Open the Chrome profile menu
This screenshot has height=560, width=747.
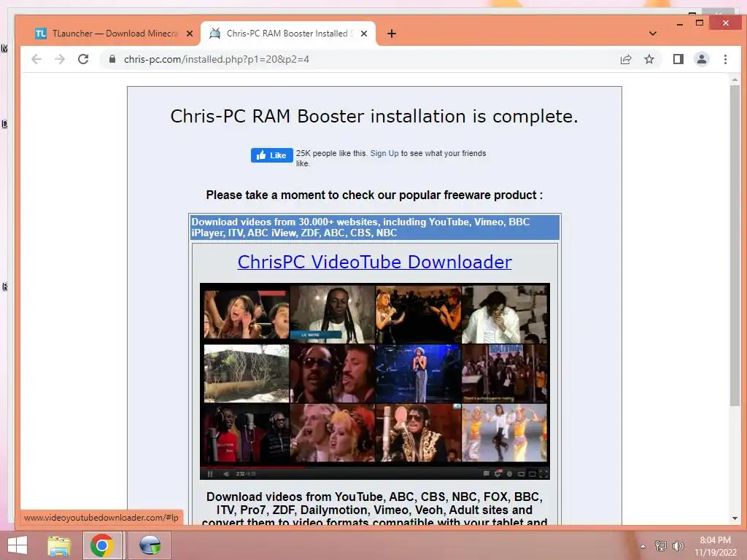(701, 59)
